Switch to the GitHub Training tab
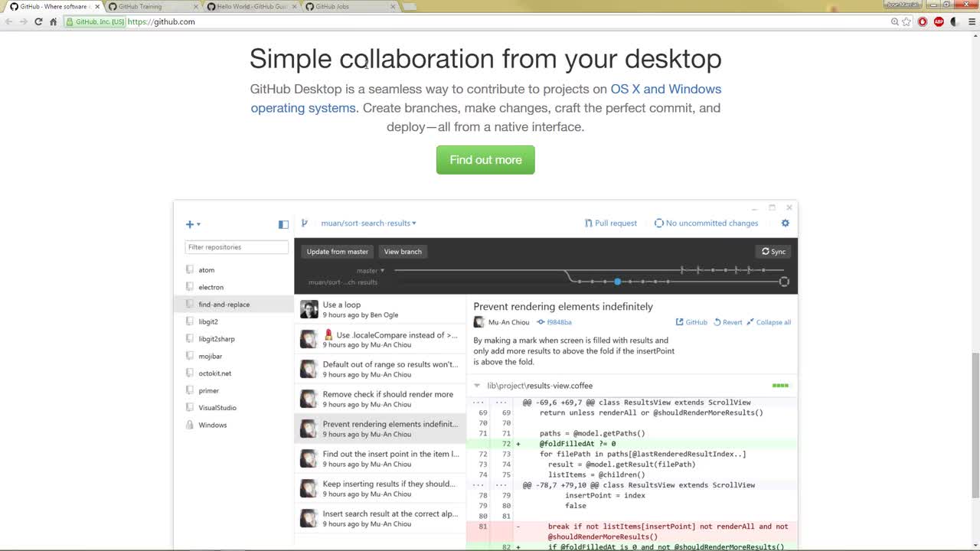Viewport: 980px width, 551px height. pos(152,6)
